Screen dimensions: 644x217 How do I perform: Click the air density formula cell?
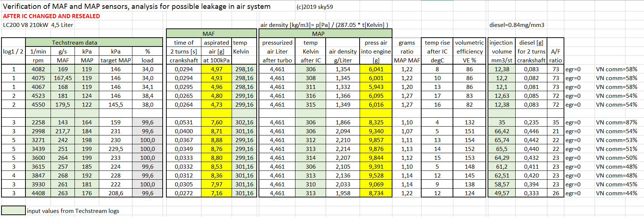tap(324, 25)
